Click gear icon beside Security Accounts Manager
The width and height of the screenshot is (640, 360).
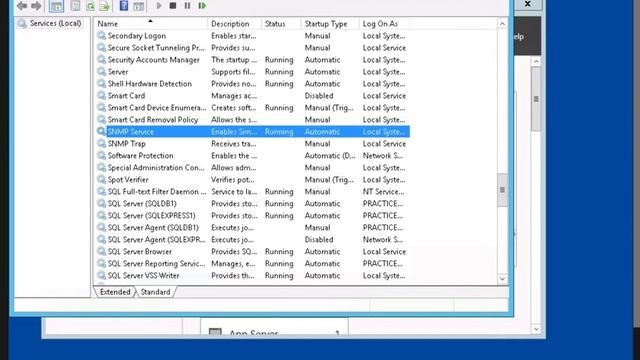click(101, 60)
